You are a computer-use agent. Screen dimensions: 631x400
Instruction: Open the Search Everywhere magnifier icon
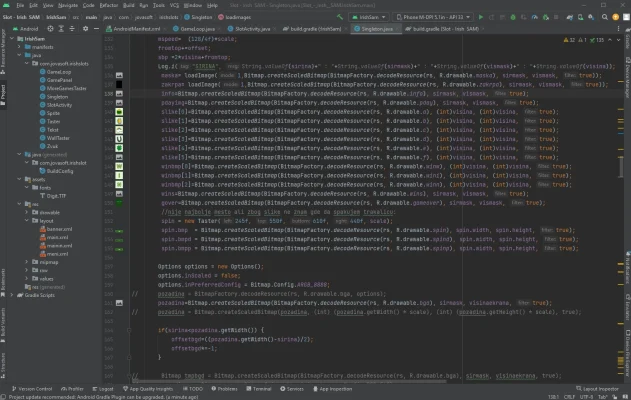pos(604,17)
